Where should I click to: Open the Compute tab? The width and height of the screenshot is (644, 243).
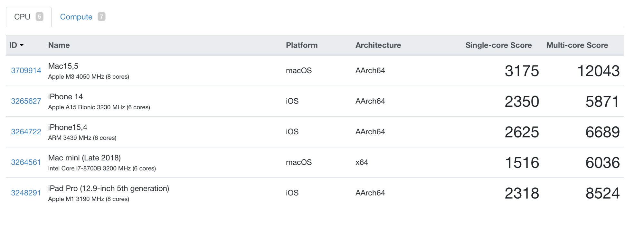pos(76,17)
